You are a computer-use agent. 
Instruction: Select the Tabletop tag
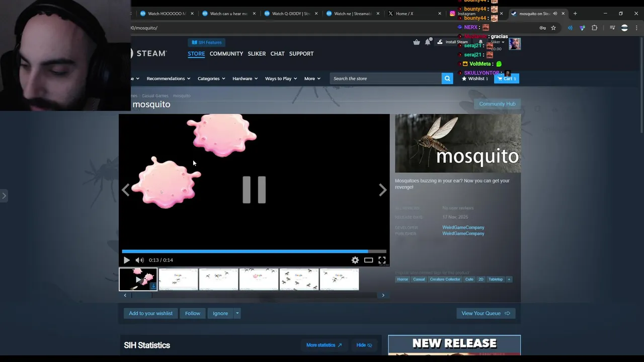click(x=496, y=279)
